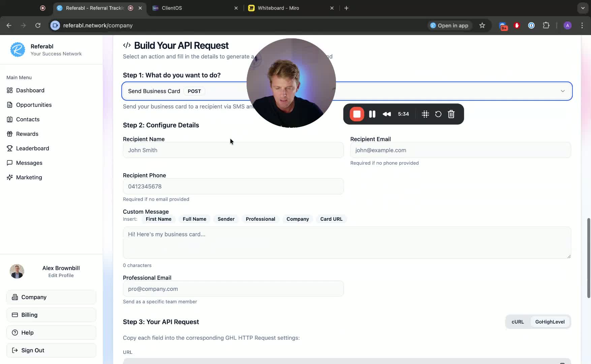Click the site info icon in address bar
The image size is (591, 364).
pyautogui.click(x=55, y=25)
